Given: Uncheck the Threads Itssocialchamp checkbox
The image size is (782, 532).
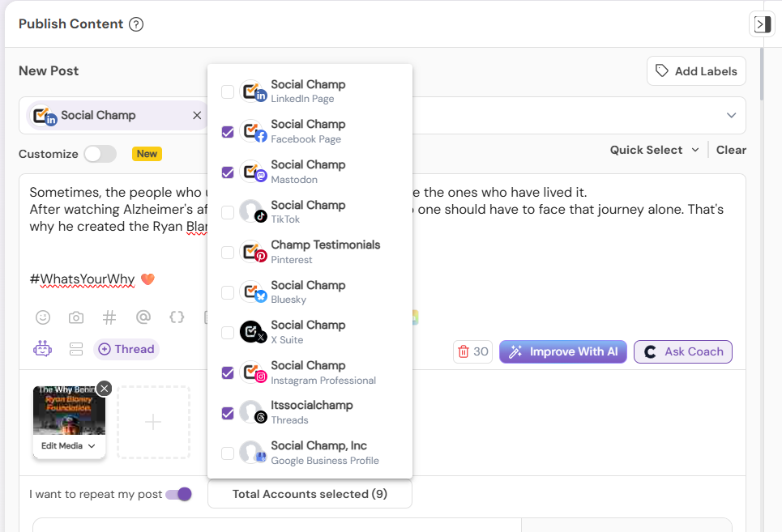Looking at the screenshot, I should (228, 413).
